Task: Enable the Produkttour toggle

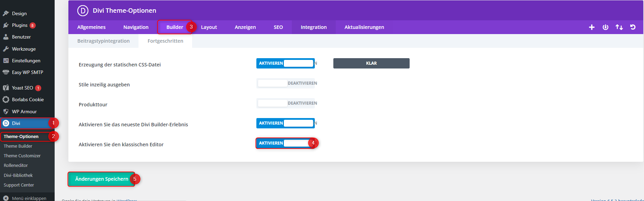Action: 285,103
